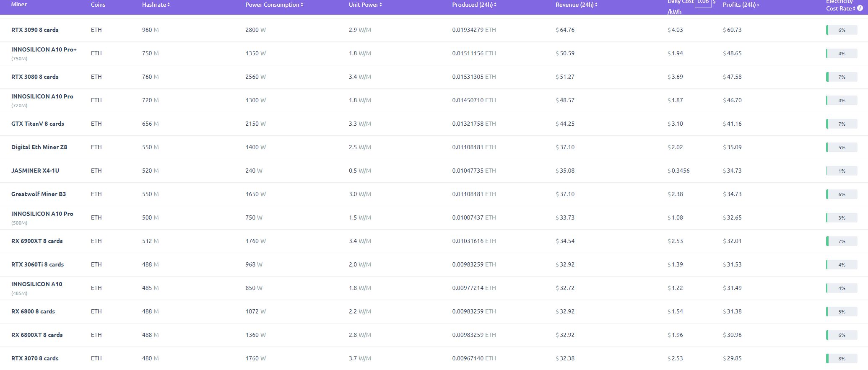This screenshot has width=868, height=370.
Task: Click RTX 3090 hashrate 960 M
Action: pyautogui.click(x=151, y=30)
